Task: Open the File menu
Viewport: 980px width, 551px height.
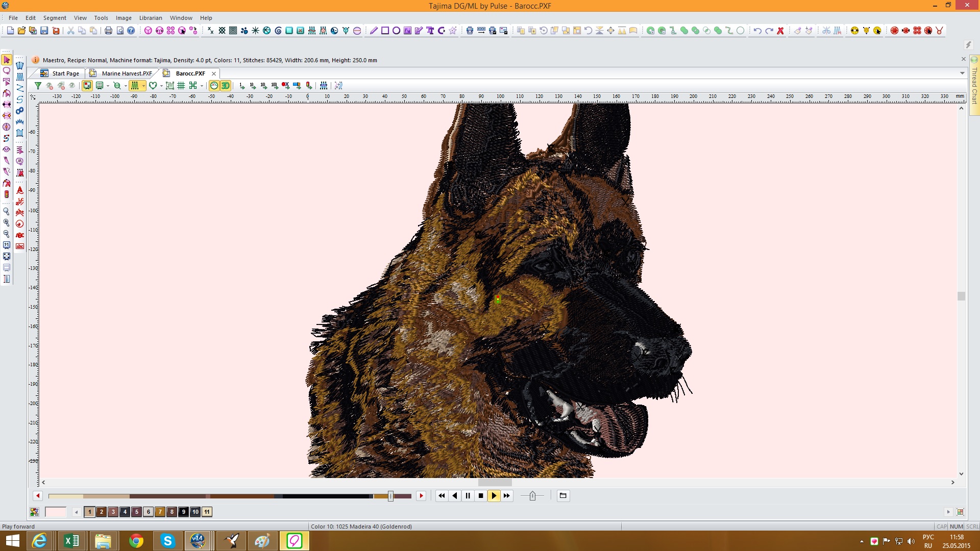Action: 13,18
